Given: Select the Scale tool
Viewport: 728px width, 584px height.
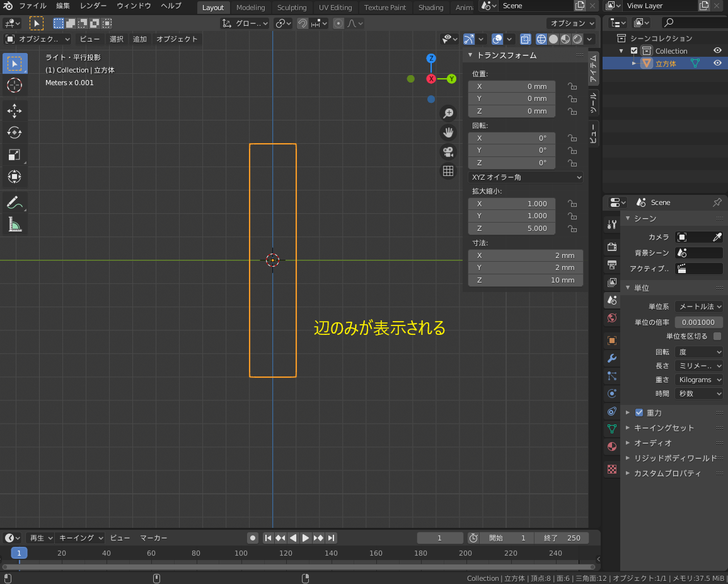Looking at the screenshot, I should tap(15, 155).
